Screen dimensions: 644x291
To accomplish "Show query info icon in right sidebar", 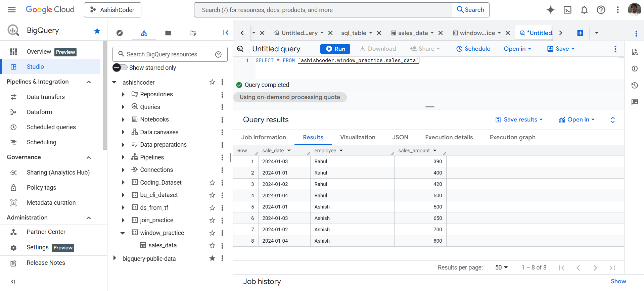I will (x=635, y=68).
